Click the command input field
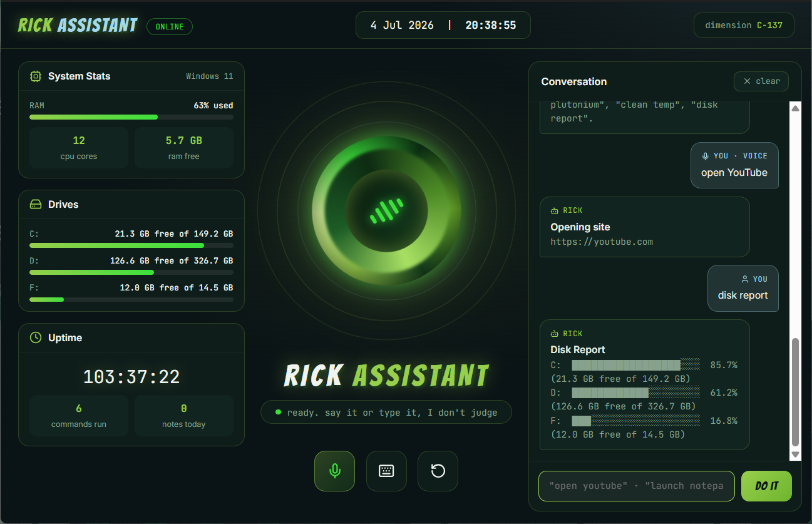 (x=637, y=486)
